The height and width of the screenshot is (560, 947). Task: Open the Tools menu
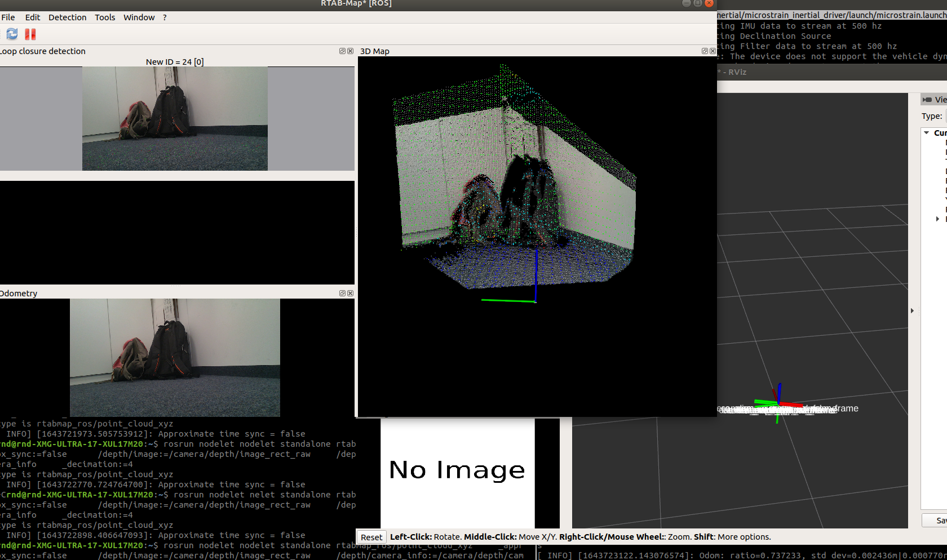tap(105, 17)
